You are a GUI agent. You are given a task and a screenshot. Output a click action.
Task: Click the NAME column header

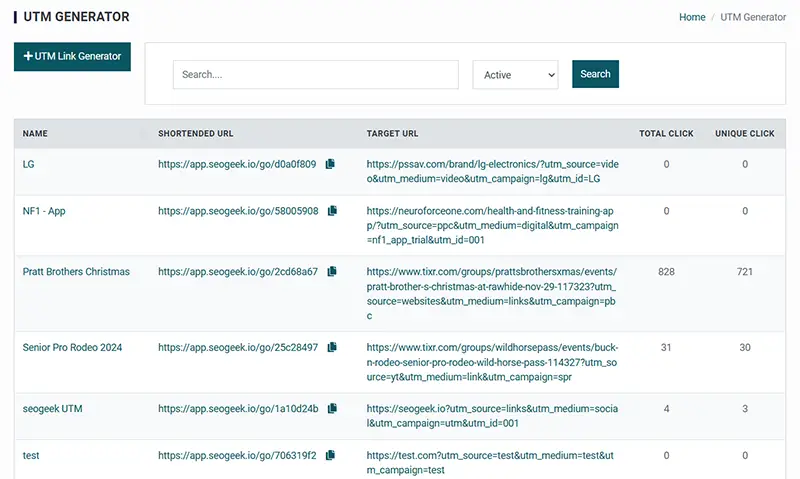35,134
